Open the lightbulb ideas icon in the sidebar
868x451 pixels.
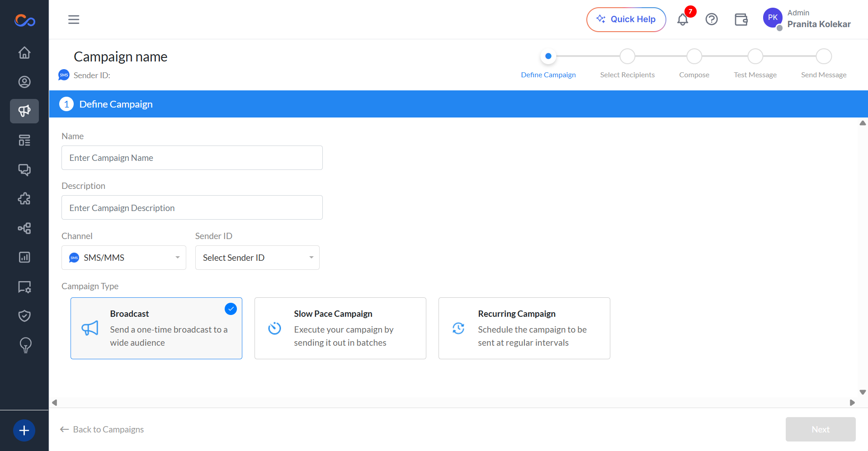[25, 345]
